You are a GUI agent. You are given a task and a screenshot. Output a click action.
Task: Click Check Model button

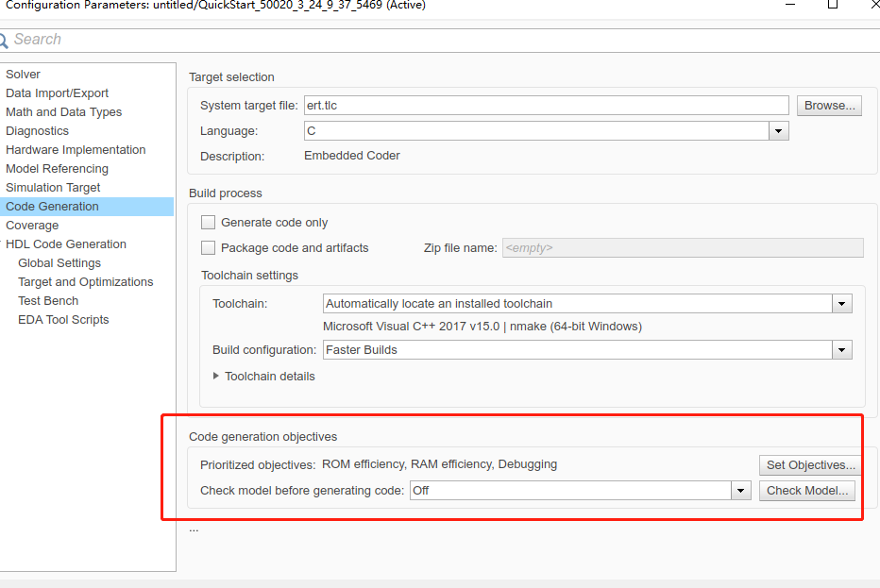[807, 491]
